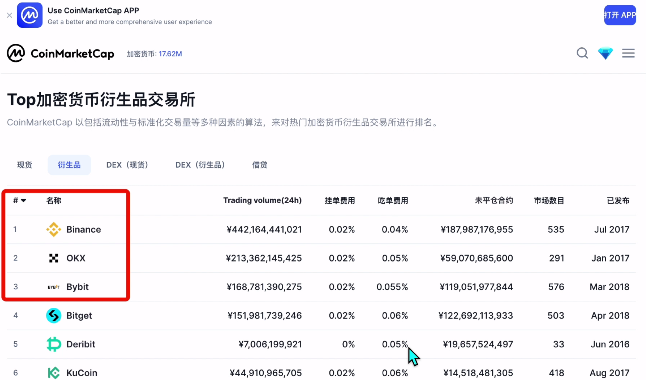Click OKX launch date Jan 2017
Image resolution: width=646 pixels, height=380 pixels.
click(611, 258)
